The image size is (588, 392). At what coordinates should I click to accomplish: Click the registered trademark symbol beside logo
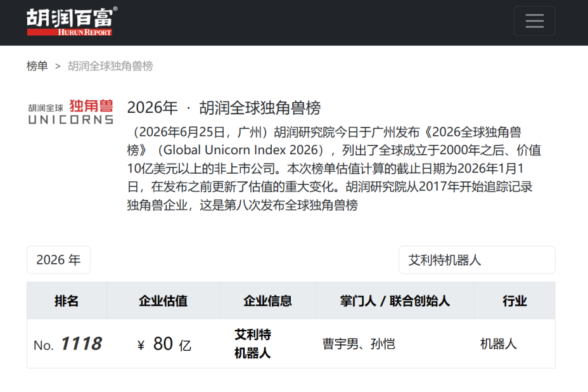[115, 9]
